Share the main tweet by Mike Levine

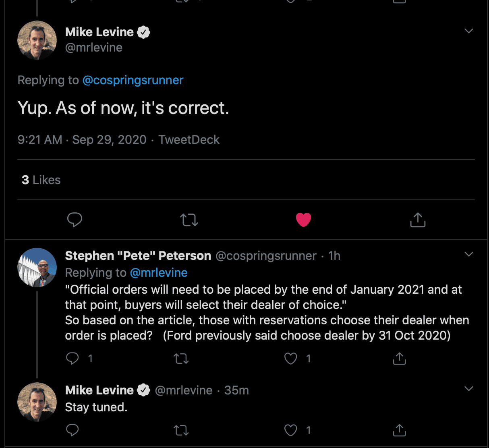418,220
